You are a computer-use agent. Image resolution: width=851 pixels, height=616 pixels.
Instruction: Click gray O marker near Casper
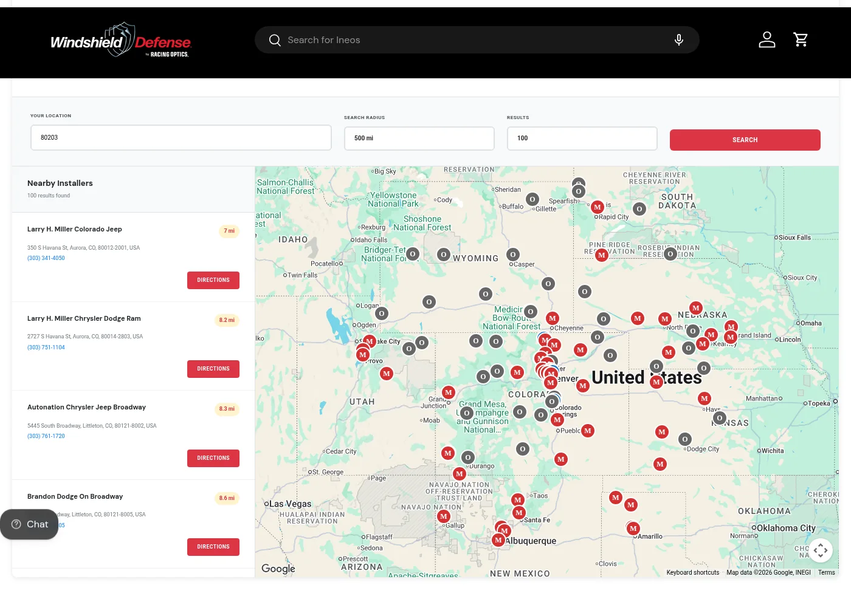(513, 255)
